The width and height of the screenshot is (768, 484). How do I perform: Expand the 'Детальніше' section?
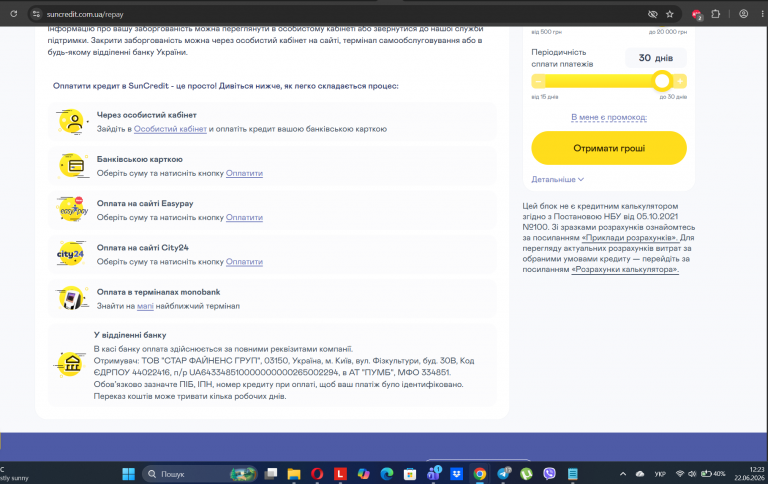click(x=557, y=179)
